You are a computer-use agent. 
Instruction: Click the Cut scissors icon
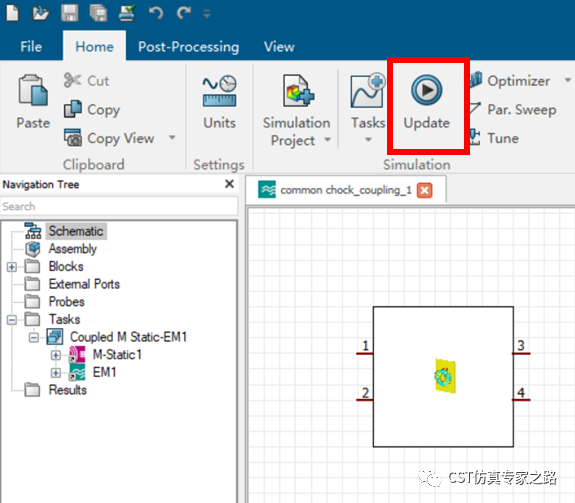point(72,80)
